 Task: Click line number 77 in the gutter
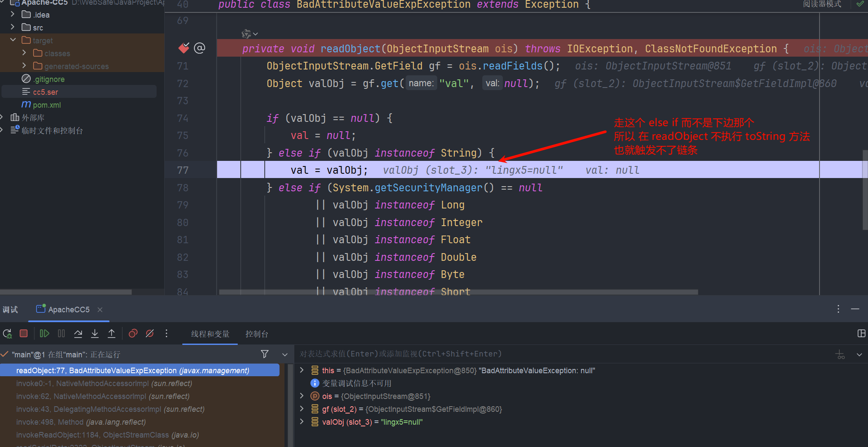coord(183,170)
